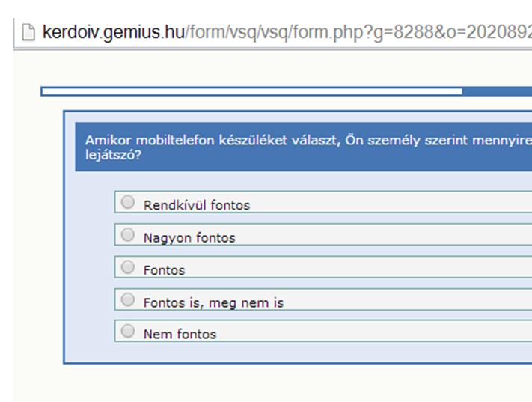Click empty space in 'Nem fontos' answer row

[373, 331]
